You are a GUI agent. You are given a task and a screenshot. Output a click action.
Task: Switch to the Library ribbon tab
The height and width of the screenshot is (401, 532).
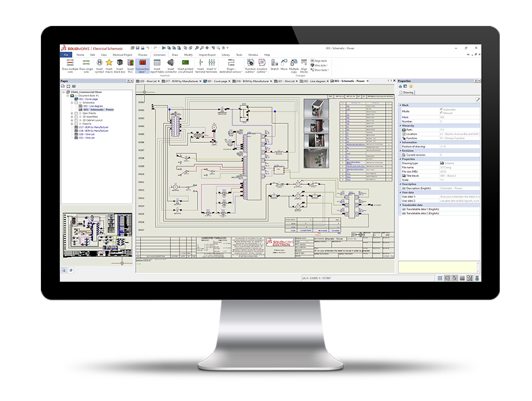point(226,55)
